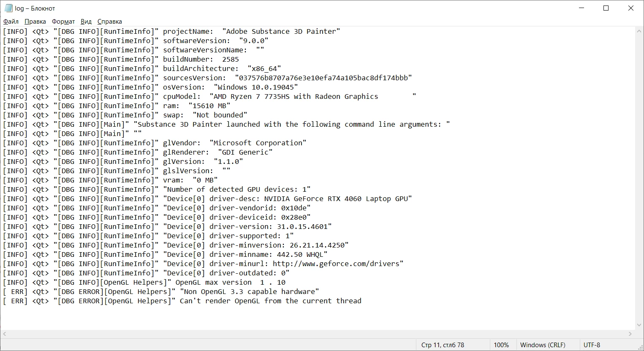Click the Notepad icon in the title bar
This screenshot has height=351, width=644.
point(8,8)
